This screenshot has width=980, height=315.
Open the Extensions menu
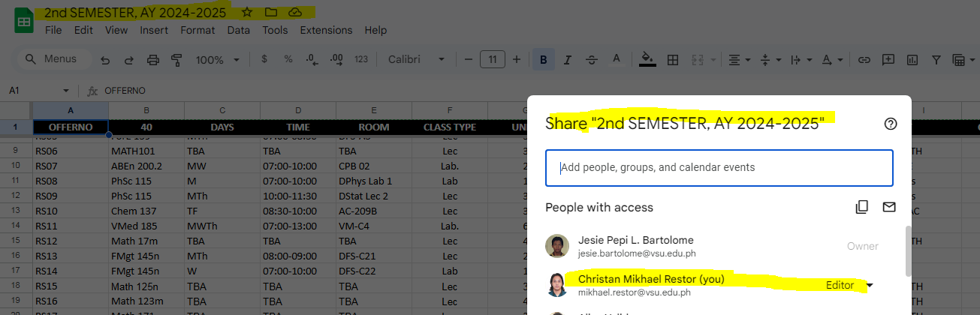pyautogui.click(x=326, y=31)
